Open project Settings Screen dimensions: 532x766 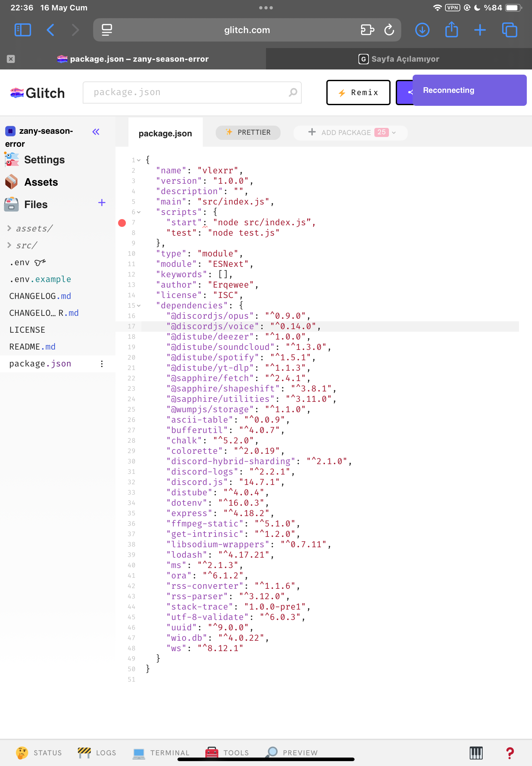click(x=35, y=160)
